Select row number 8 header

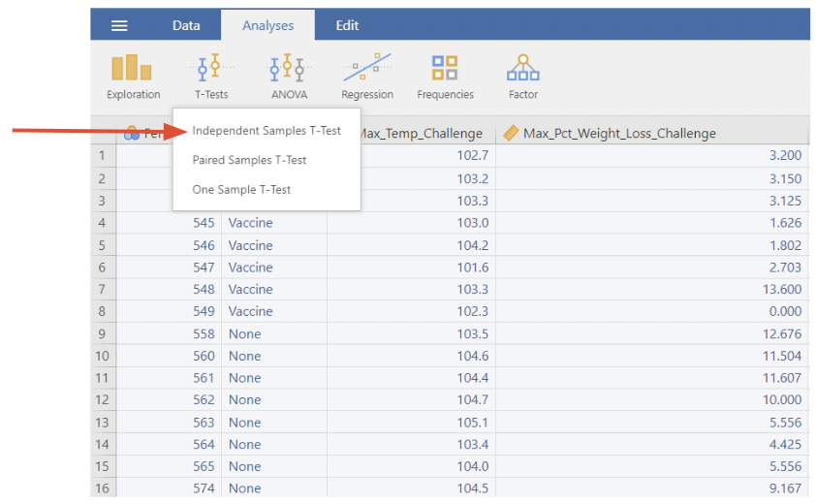103,311
